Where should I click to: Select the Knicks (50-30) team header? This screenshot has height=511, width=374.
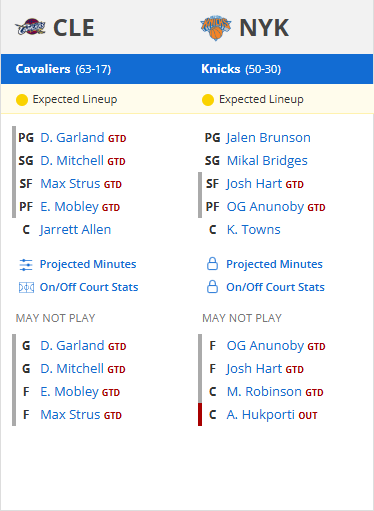[241, 69]
